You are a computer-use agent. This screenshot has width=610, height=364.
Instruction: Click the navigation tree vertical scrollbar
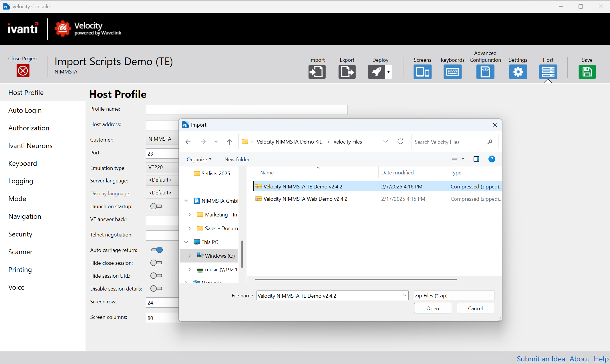(242, 254)
